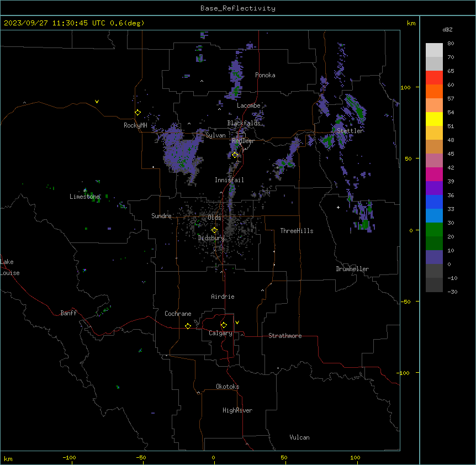Click the 65 value in the legend
The width and height of the screenshot is (476, 465).
(451, 71)
